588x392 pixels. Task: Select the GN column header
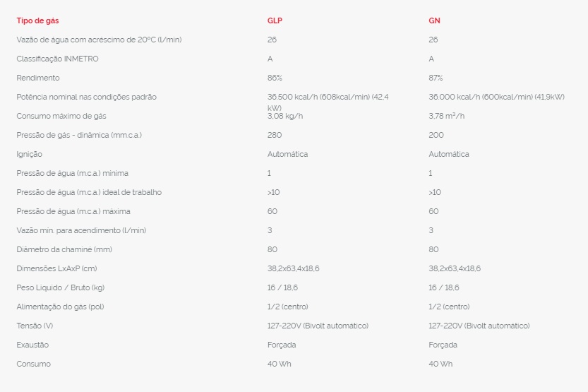434,20
